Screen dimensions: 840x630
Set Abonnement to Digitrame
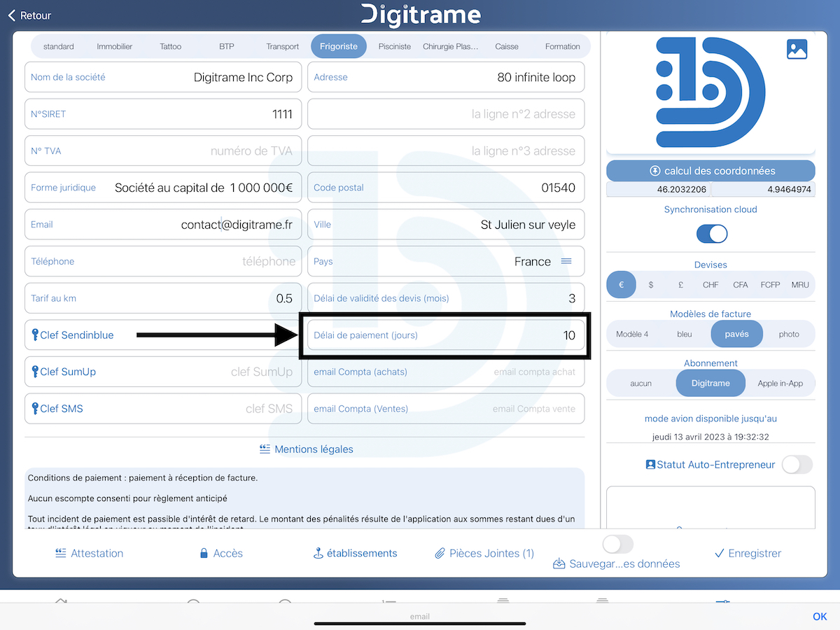coord(710,384)
